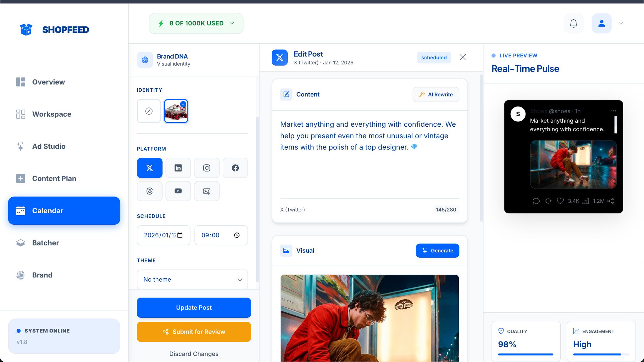The height and width of the screenshot is (362, 644).
Task: Select YouTube as the posting platform
Action: coord(178,191)
